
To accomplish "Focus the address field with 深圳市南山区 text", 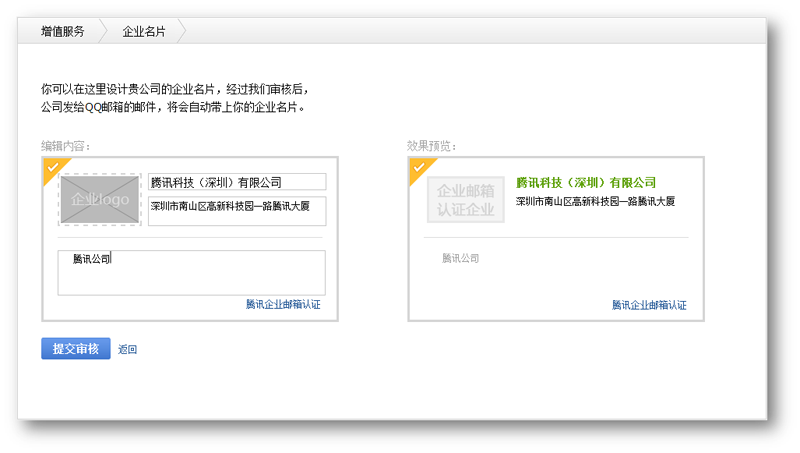I will [237, 210].
